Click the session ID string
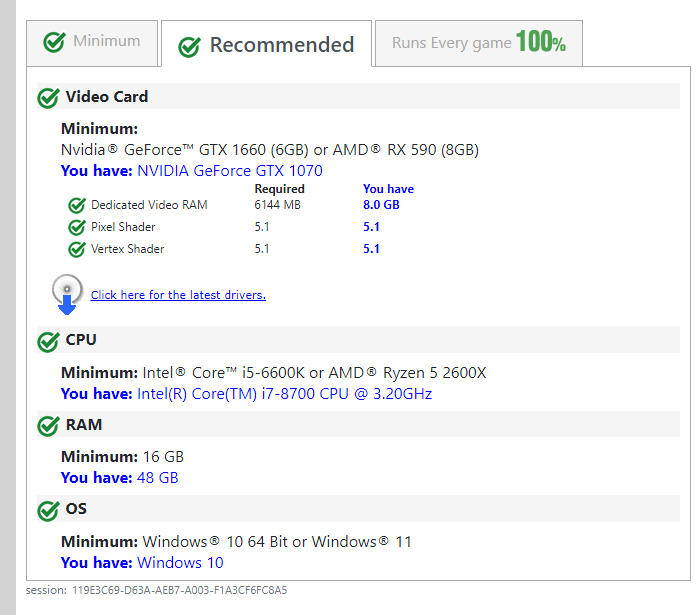 179,590
